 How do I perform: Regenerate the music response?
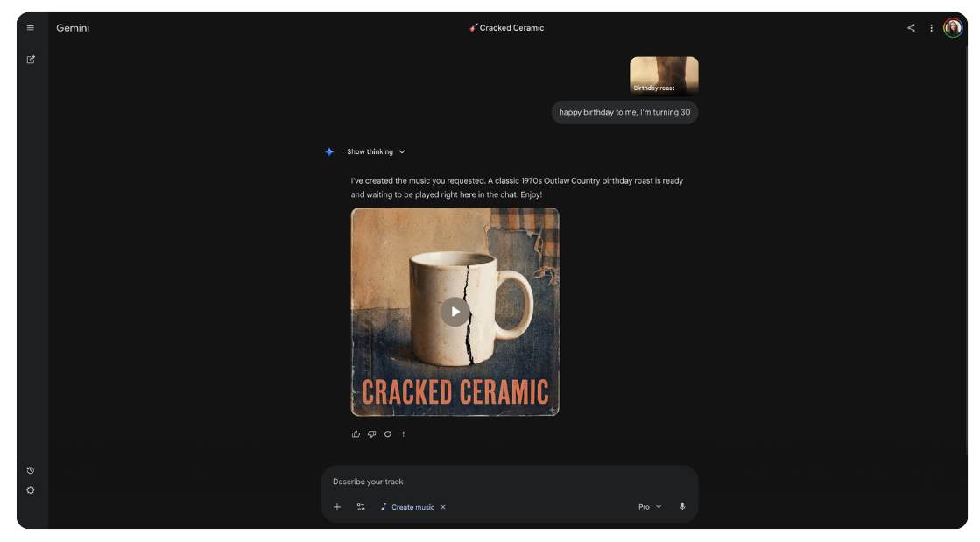(x=387, y=433)
